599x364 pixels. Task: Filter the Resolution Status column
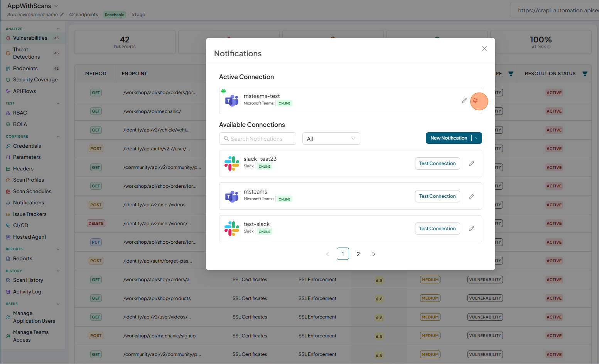(x=585, y=74)
